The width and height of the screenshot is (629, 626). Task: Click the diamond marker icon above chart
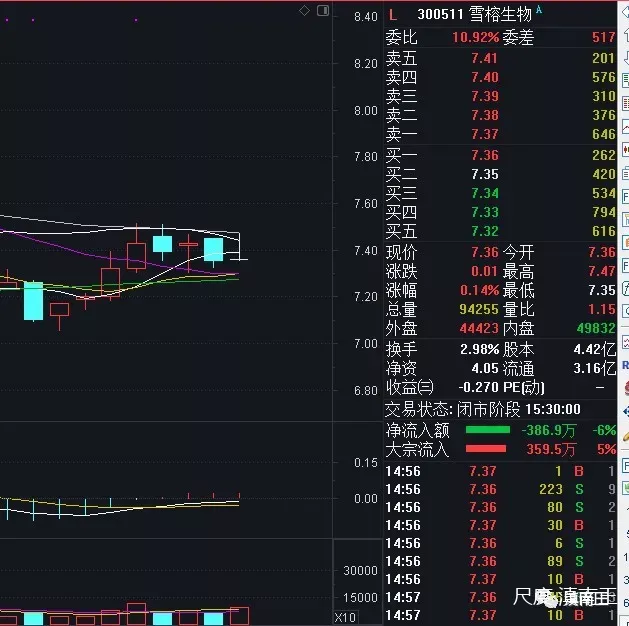click(x=304, y=11)
